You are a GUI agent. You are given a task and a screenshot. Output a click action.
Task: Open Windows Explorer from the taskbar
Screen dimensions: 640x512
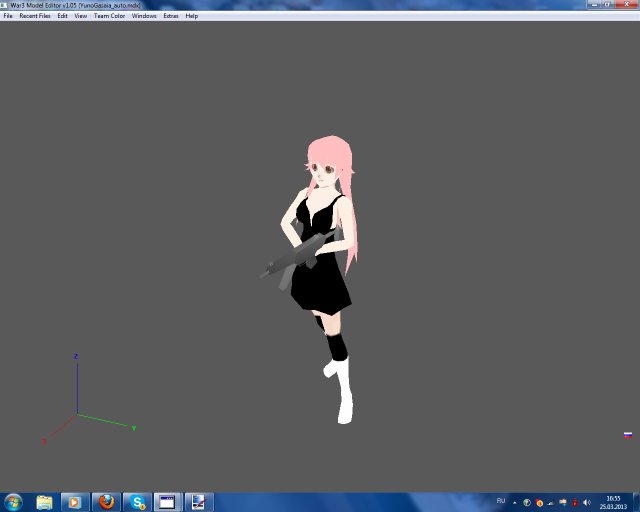tap(44, 502)
